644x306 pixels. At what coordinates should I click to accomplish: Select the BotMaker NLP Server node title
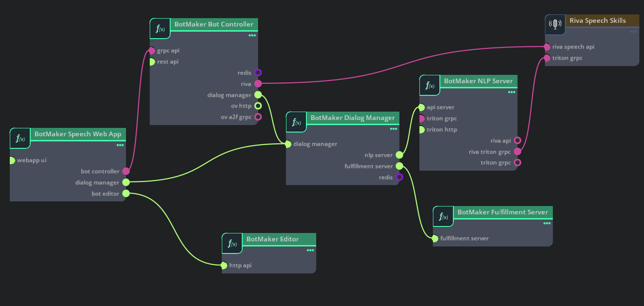[x=478, y=81]
